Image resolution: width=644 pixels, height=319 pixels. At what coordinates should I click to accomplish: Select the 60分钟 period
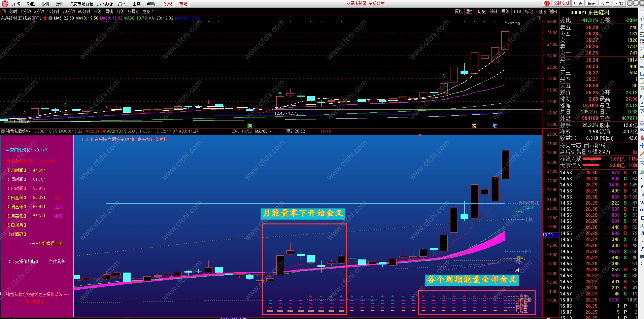tap(84, 11)
